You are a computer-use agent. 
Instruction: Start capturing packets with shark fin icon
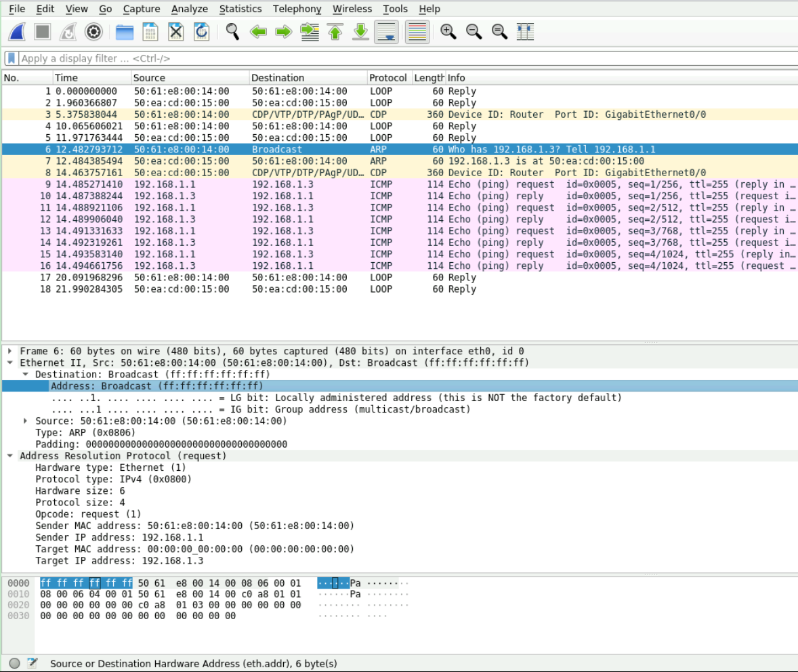(x=17, y=32)
